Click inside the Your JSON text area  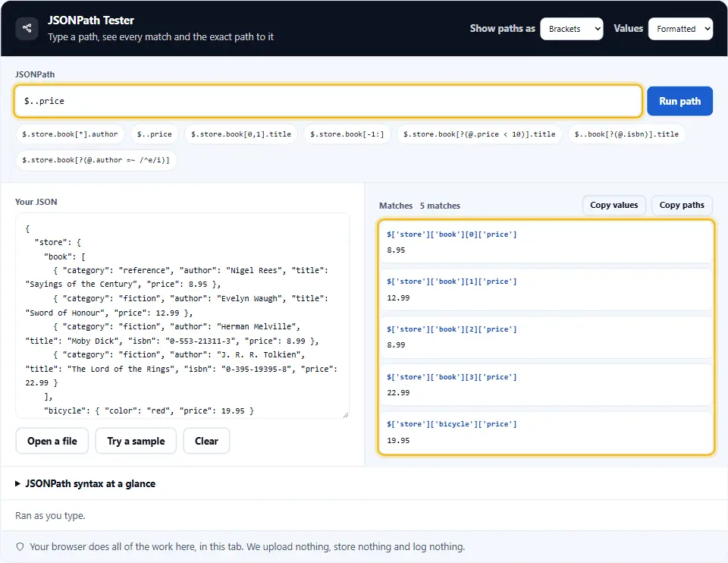[183, 316]
